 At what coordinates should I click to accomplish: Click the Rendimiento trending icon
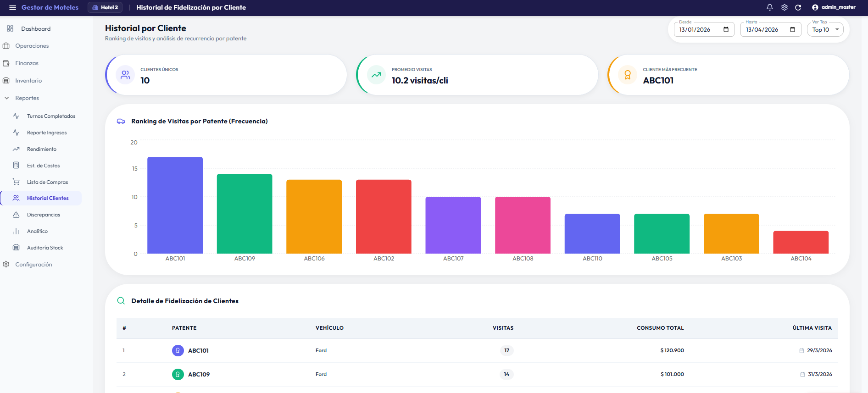click(16, 149)
